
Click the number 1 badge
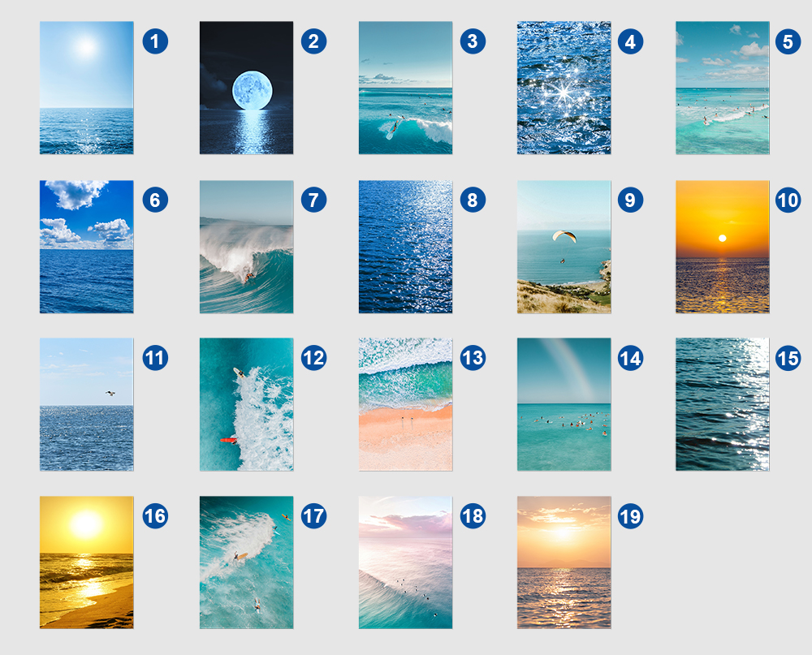click(x=155, y=41)
